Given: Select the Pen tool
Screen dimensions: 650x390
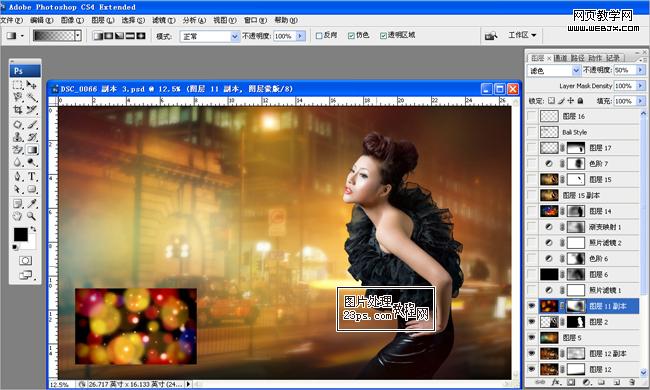Looking at the screenshot, I should coord(17,177).
